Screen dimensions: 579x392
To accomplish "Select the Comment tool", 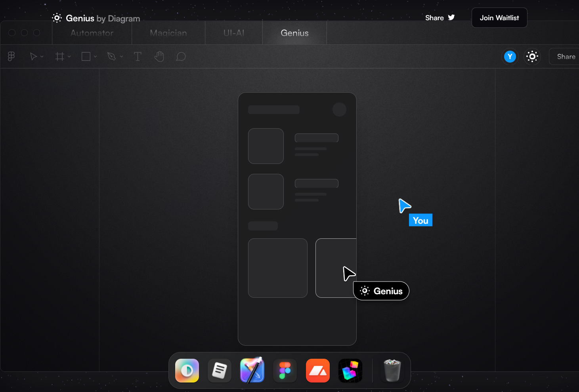I will [181, 57].
